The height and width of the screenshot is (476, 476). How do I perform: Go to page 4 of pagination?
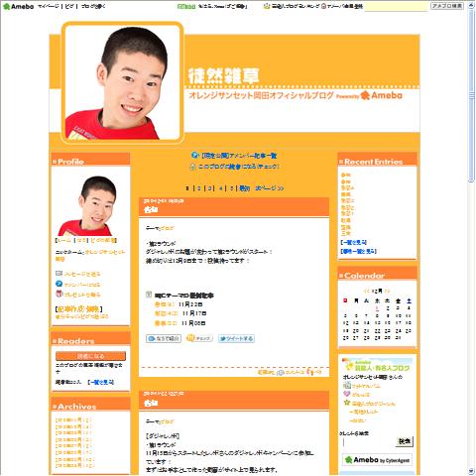tap(221, 188)
